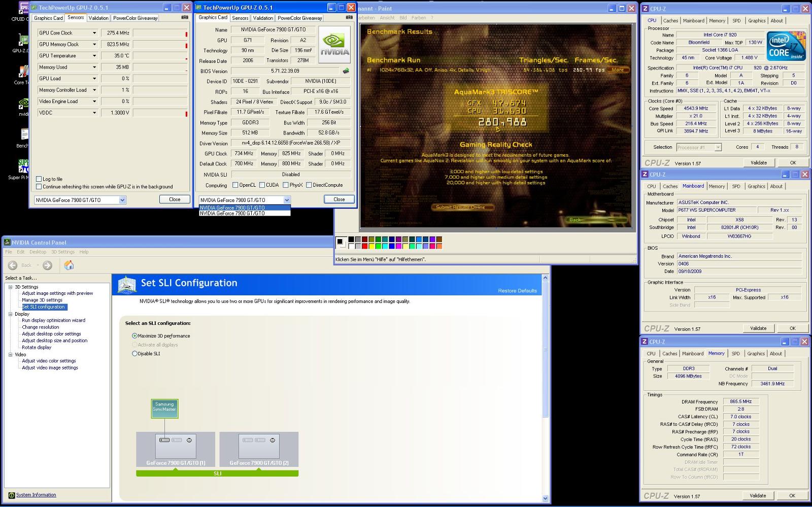Open the Graphics tab in CPU-Z Mainboard window
Screen dimensions: 812x507
[756, 186]
